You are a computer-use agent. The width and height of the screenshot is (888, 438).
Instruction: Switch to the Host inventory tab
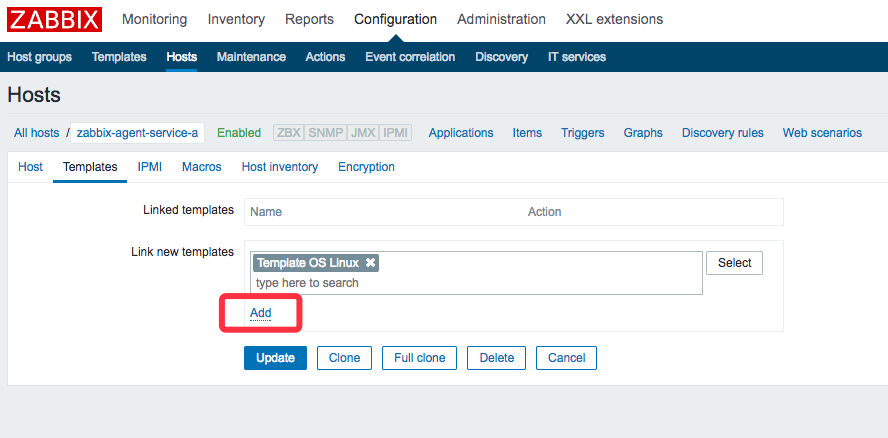(x=280, y=167)
